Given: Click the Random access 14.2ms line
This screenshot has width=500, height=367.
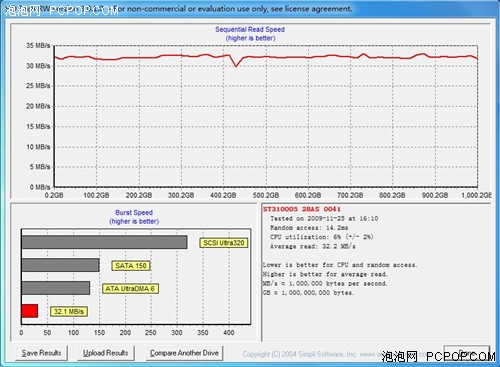Looking at the screenshot, I should pyautogui.click(x=309, y=228).
